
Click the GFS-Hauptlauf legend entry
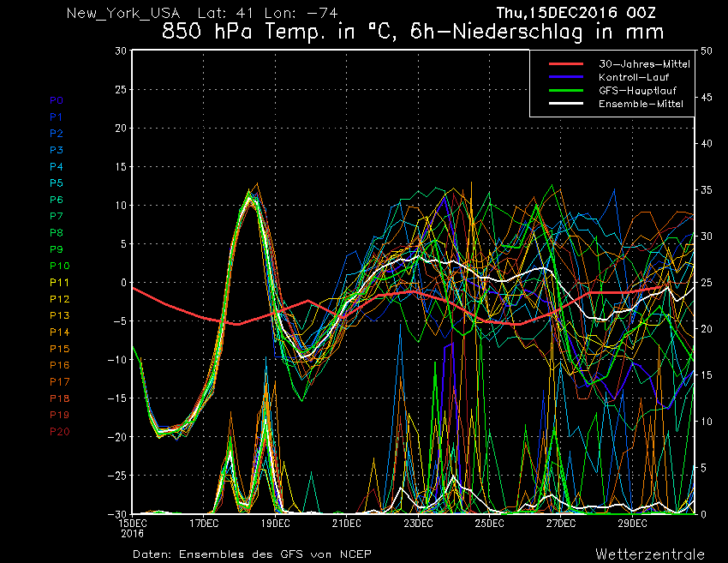click(x=637, y=91)
